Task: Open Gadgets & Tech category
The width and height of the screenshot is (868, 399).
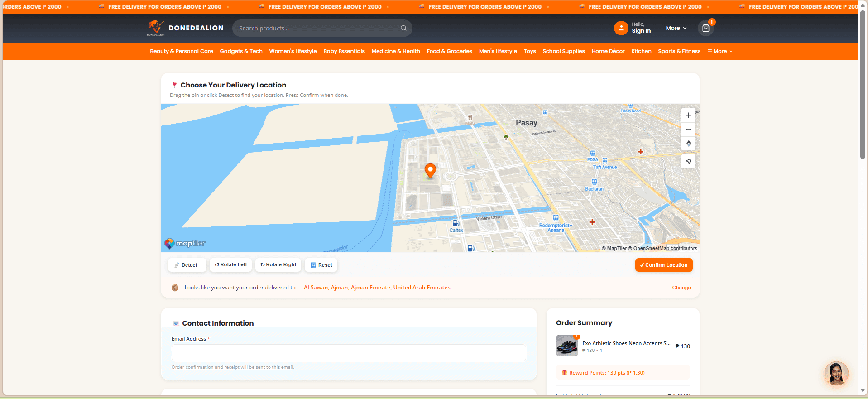Action: (x=241, y=51)
